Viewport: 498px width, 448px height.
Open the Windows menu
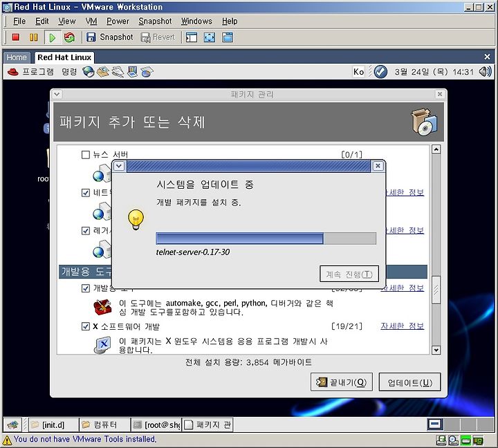click(x=196, y=21)
